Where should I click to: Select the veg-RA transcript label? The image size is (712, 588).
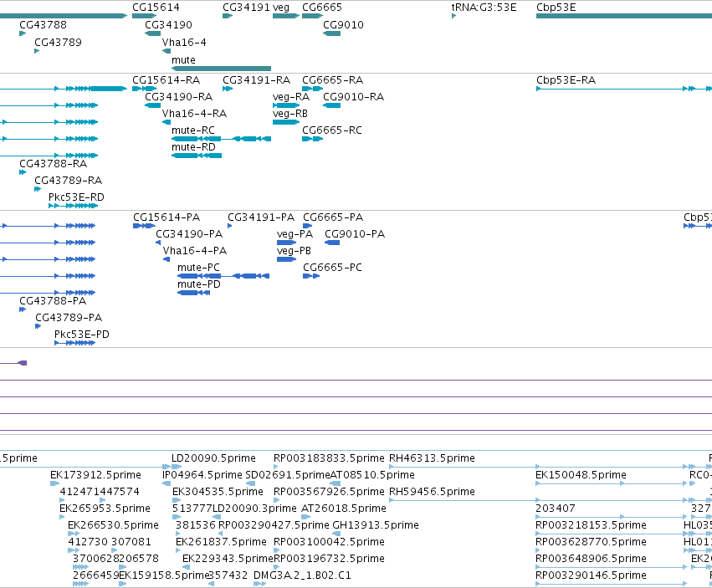click(x=291, y=97)
